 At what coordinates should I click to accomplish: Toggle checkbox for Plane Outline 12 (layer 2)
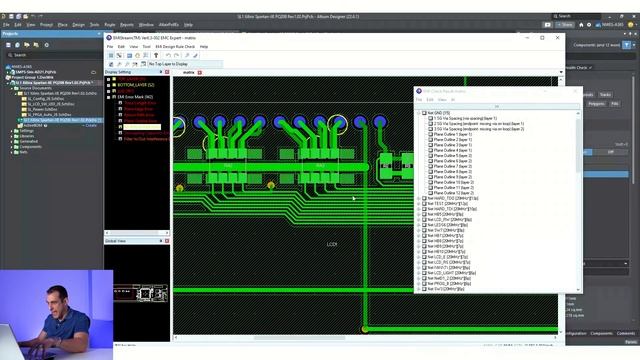(430, 193)
